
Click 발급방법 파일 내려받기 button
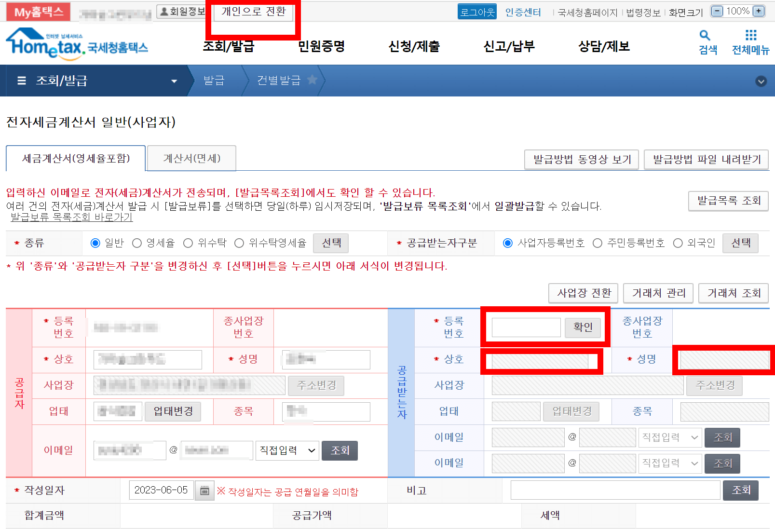(x=707, y=160)
